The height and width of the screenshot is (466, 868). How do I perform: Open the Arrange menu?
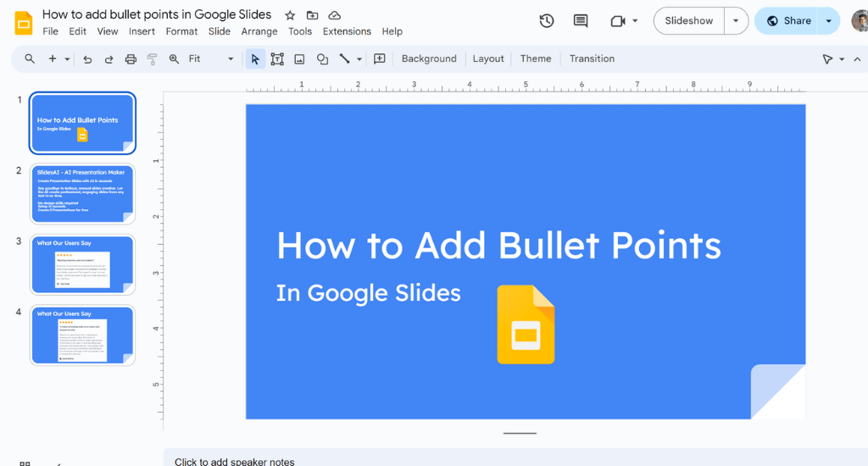(259, 31)
